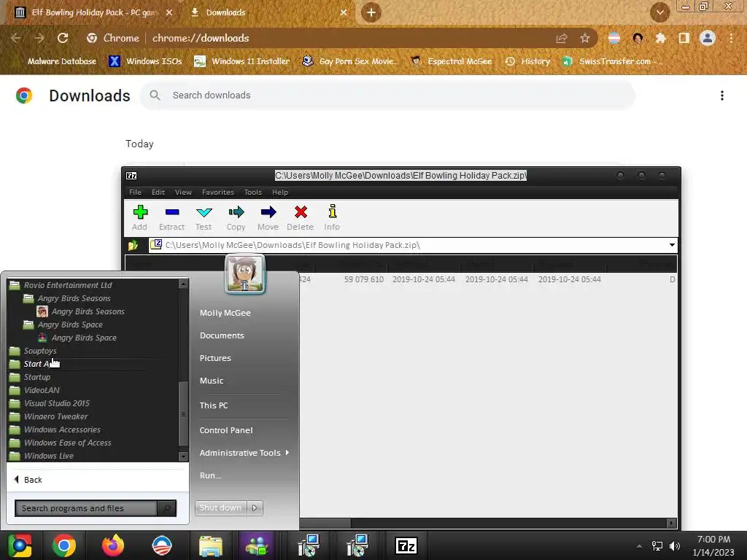Open Chrome profile avatar
Screen dimensions: 747x560
point(708,38)
